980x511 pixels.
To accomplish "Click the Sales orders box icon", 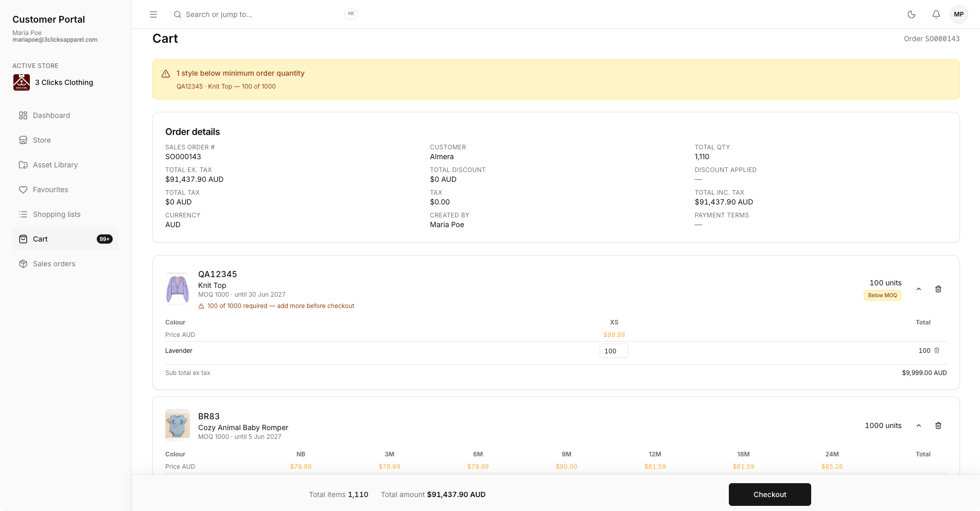I will click(x=23, y=264).
